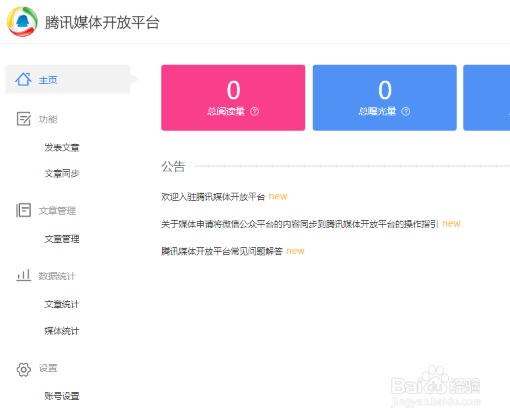Click the new tag after 欢迎入驻 announcement
The height and width of the screenshot is (420, 510).
[x=278, y=197]
